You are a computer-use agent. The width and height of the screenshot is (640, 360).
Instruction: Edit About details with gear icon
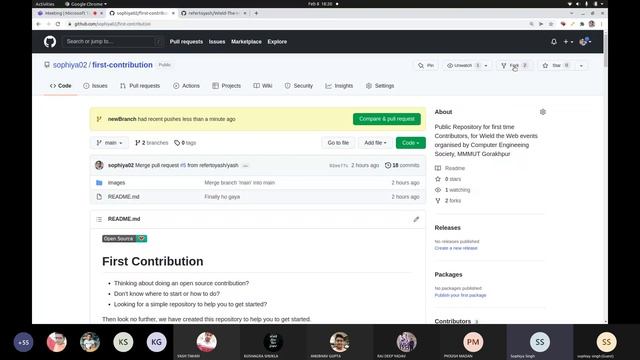pos(542,112)
